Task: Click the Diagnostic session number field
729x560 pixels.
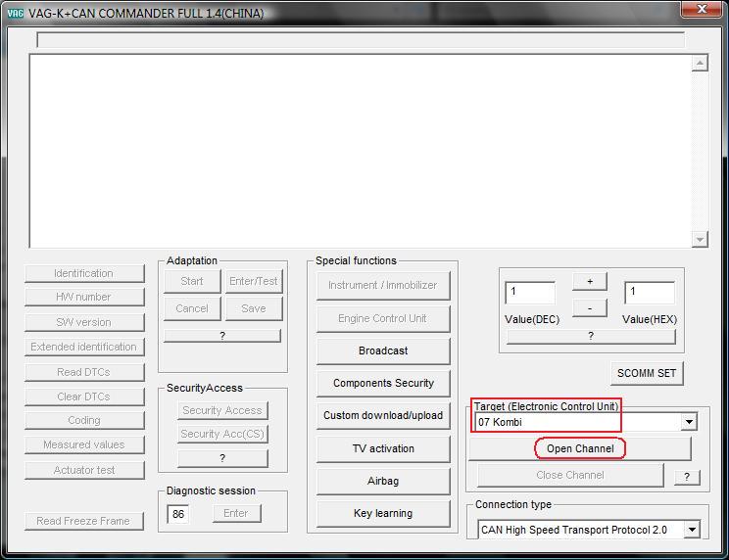Action: tap(178, 514)
